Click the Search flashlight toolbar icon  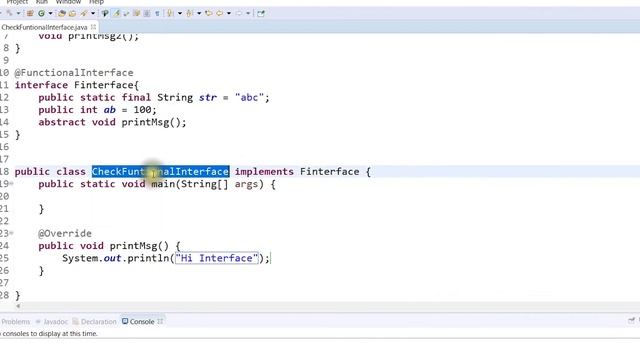[84, 13]
